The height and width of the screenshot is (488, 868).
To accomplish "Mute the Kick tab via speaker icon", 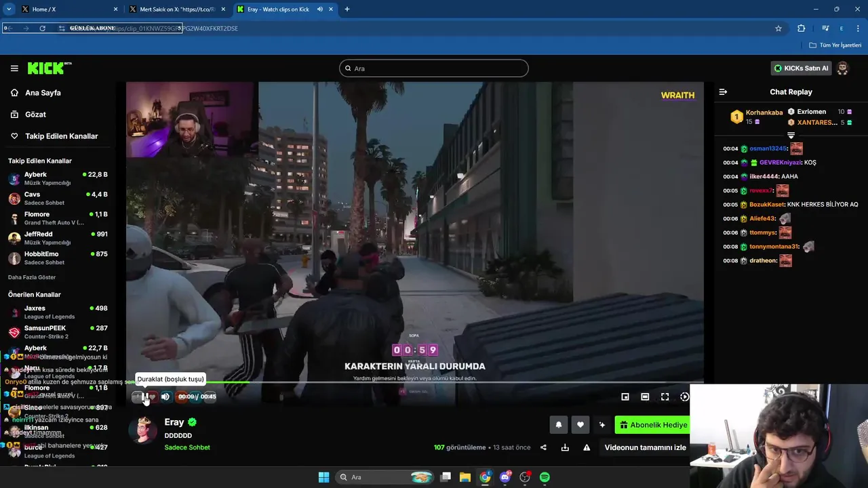I will click(320, 9).
